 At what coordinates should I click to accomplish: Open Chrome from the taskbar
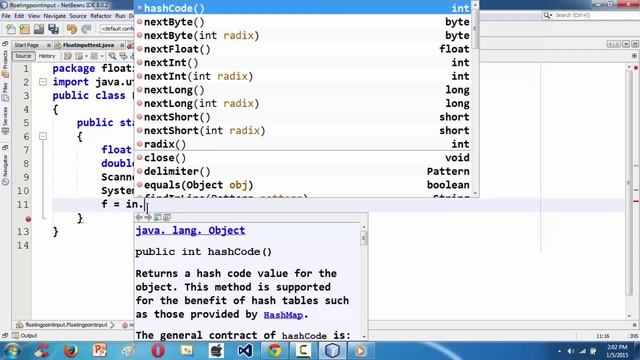tap(274, 351)
